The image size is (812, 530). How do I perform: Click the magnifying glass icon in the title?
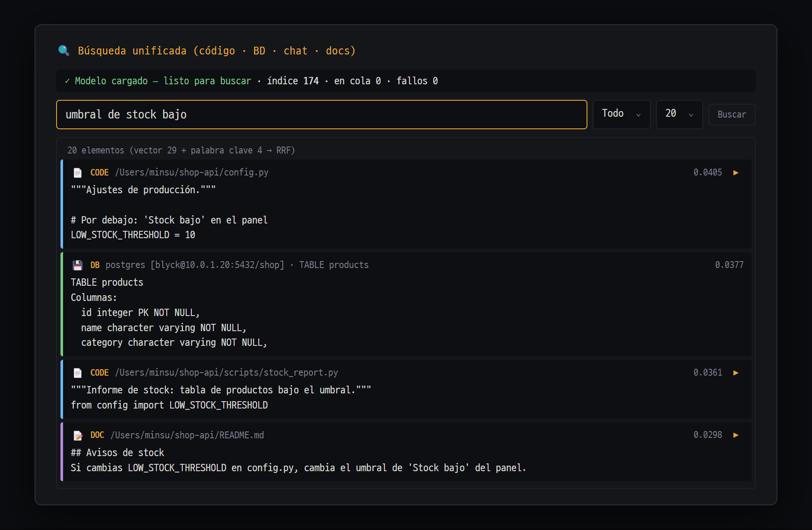(64, 51)
